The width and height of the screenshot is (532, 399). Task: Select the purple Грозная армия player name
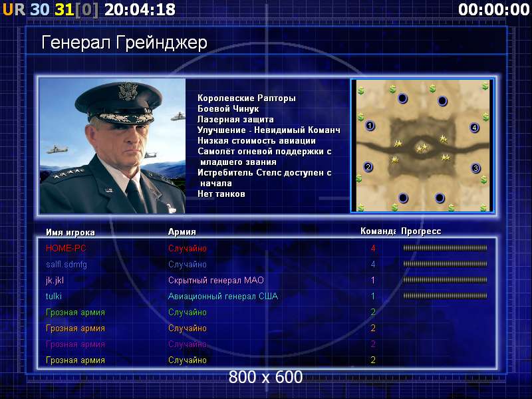coord(75,344)
